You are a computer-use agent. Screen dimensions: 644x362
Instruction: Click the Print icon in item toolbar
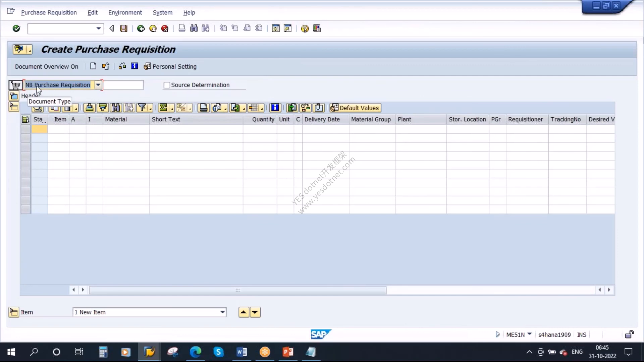203,108
